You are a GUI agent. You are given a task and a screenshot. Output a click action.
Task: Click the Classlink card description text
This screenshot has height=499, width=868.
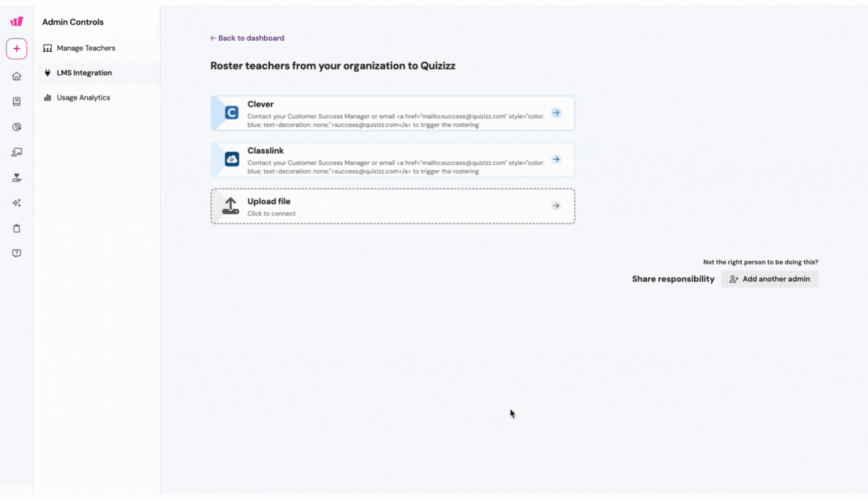click(x=396, y=167)
